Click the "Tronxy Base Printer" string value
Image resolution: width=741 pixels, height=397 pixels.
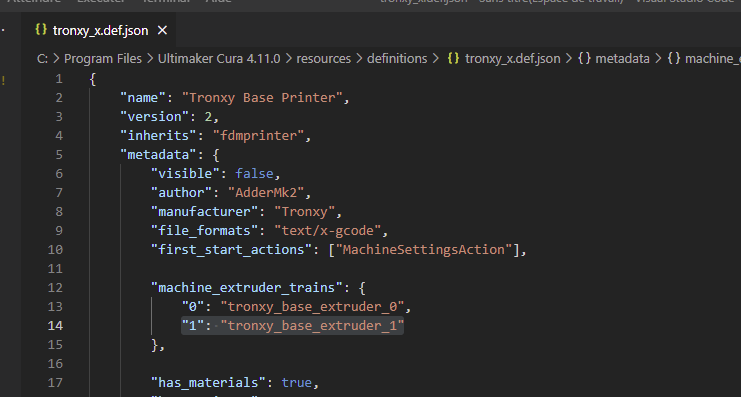tap(262, 98)
